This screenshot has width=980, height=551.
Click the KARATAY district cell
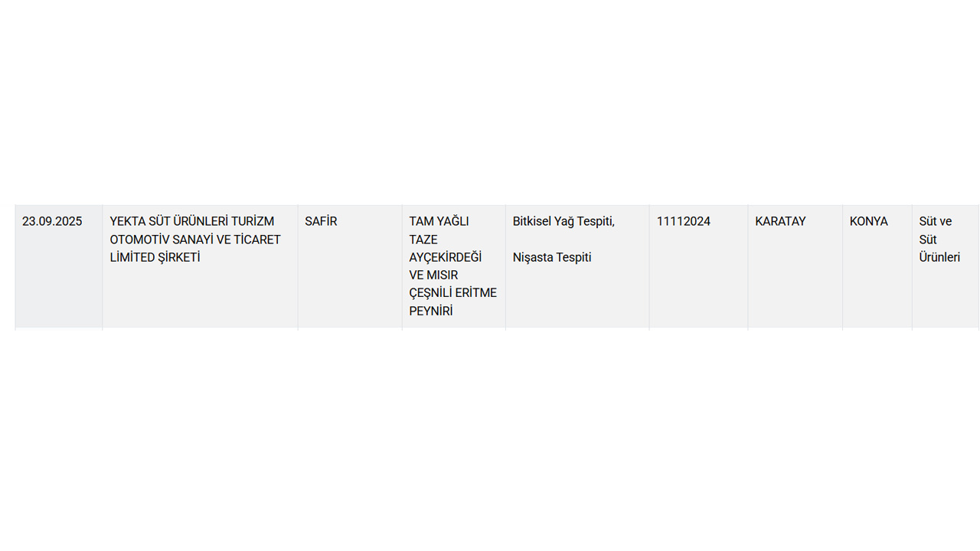coord(780,221)
